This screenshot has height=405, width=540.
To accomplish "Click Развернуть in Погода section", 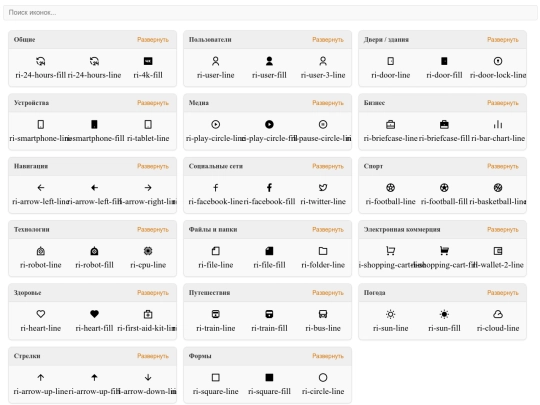I will pos(503,293).
